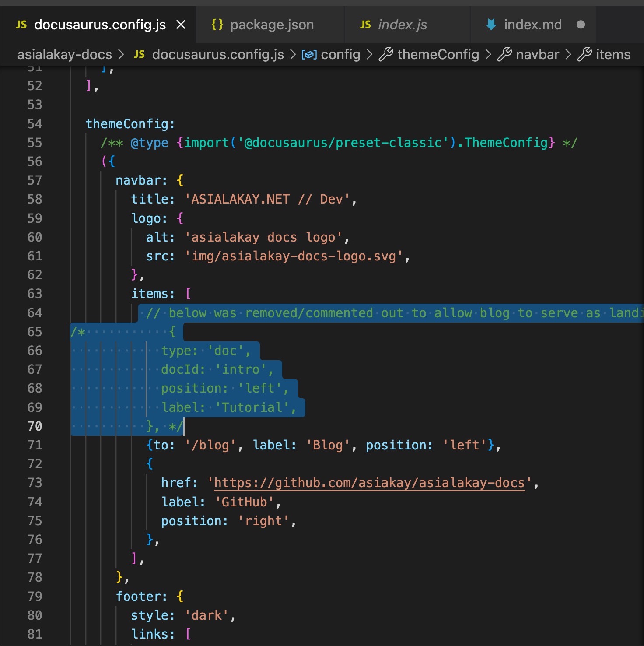
Task: Click the markdown arrow icon on index.md tab
Action: (x=491, y=25)
